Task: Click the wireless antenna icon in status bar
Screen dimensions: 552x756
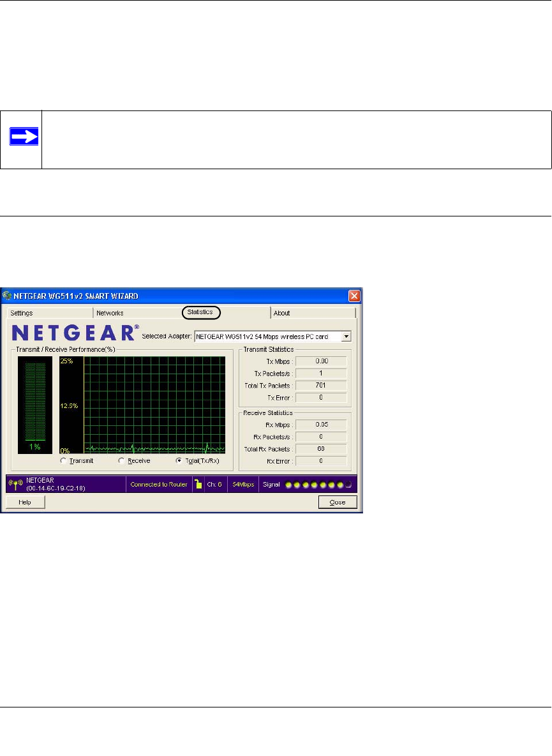Action: (16, 485)
